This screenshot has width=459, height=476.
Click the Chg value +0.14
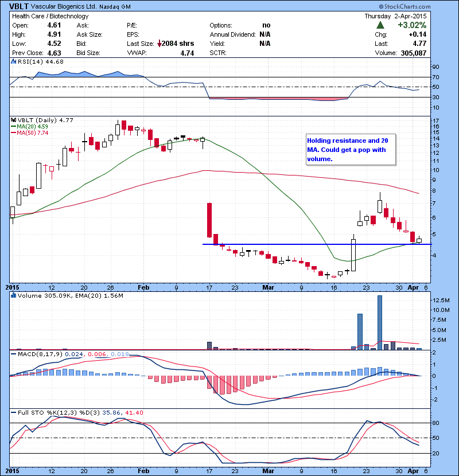[418, 34]
